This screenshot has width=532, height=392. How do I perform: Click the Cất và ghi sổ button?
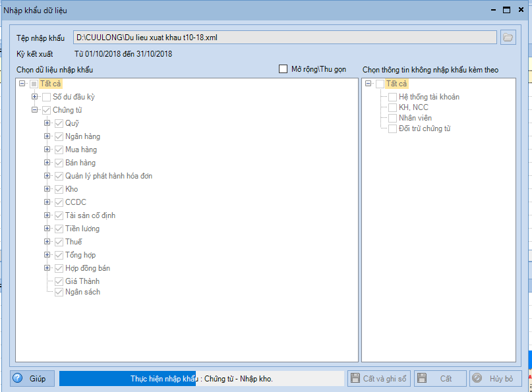pyautogui.click(x=378, y=379)
